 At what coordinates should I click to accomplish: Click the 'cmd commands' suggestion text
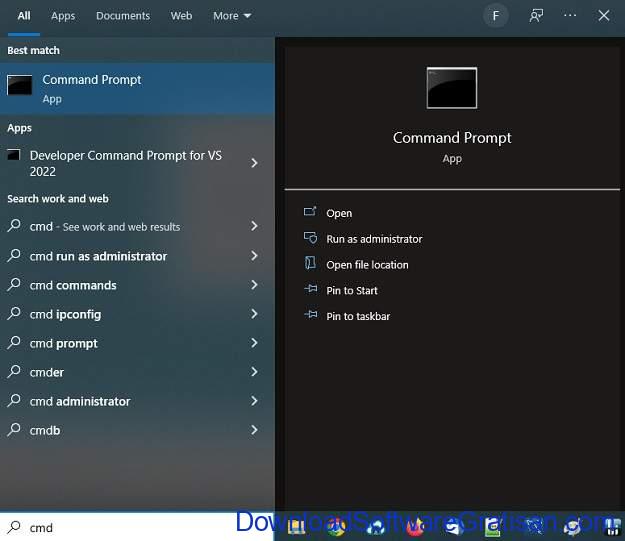(73, 285)
